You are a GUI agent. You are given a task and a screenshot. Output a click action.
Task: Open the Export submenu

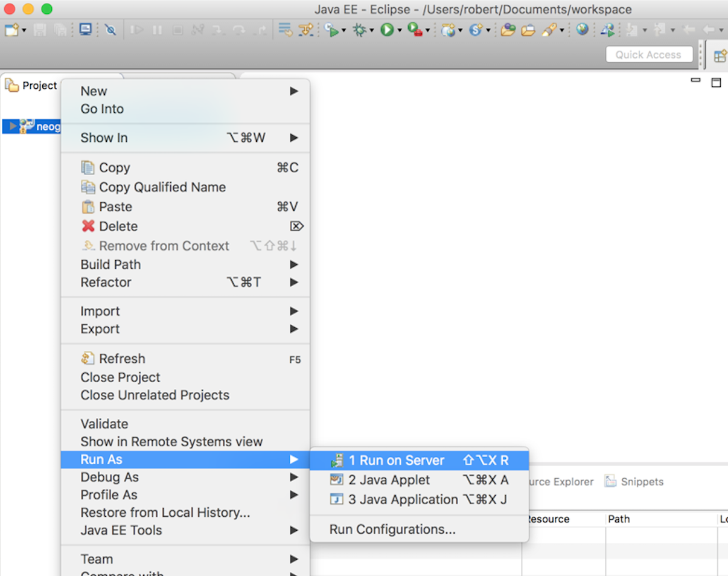(x=185, y=329)
